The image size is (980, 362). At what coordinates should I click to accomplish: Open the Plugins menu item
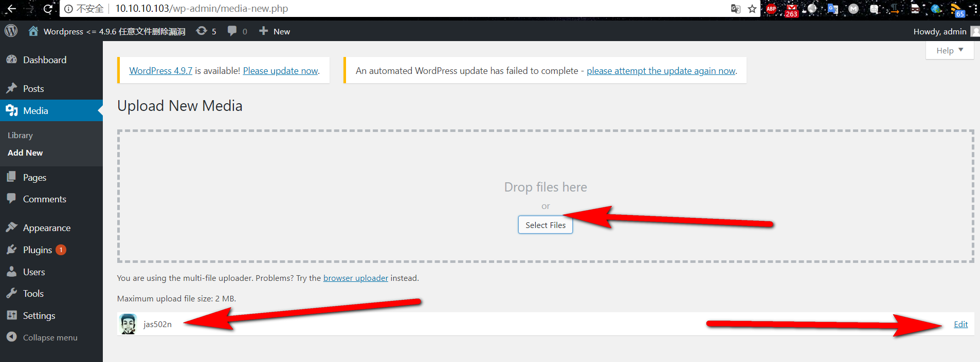38,250
